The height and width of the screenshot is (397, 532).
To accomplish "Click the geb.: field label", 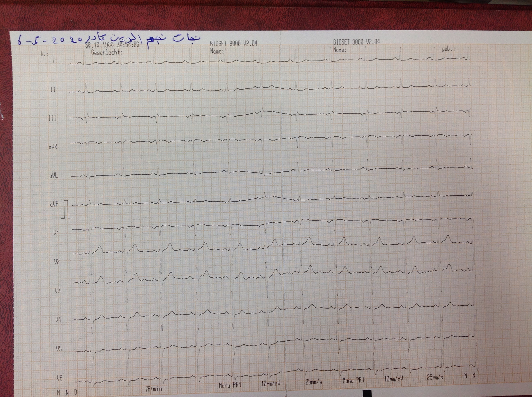I will (448, 49).
